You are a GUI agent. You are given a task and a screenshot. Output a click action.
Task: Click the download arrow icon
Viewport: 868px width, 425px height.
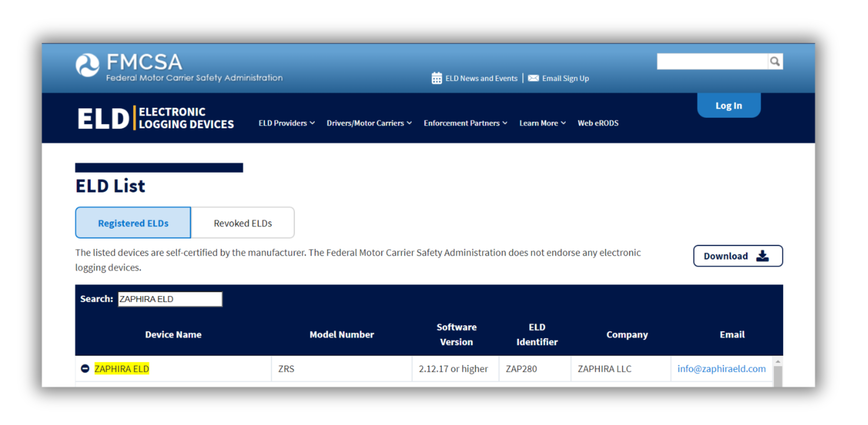point(762,256)
